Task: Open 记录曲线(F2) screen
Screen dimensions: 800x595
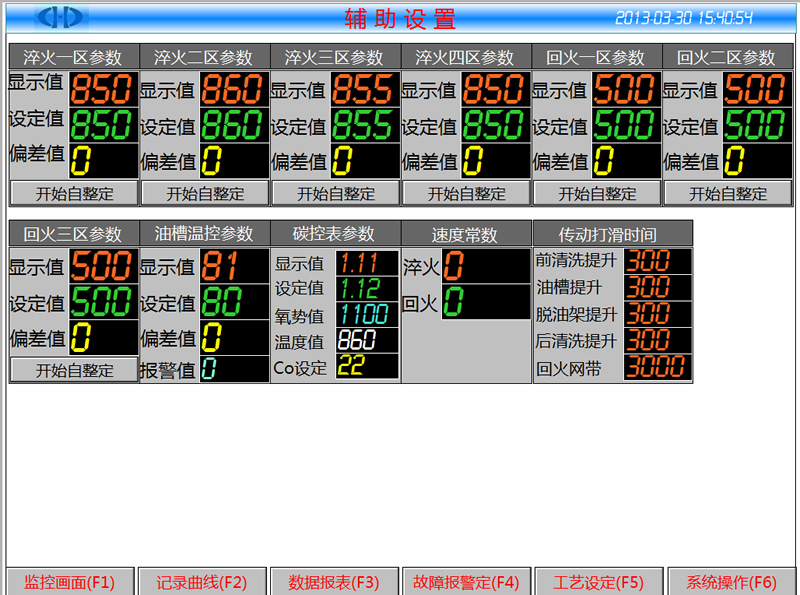Action: pyautogui.click(x=202, y=582)
